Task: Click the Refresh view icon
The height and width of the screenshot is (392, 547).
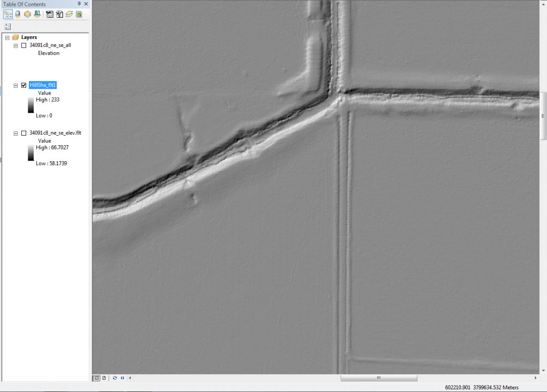Action: [x=114, y=378]
